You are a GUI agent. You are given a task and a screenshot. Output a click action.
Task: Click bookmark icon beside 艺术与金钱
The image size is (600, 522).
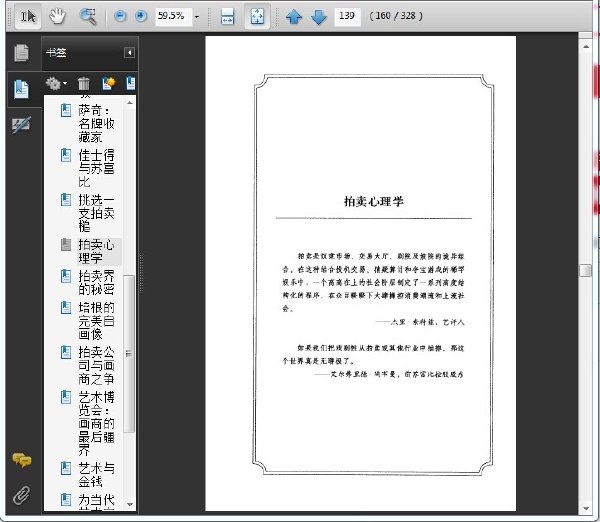[66, 468]
